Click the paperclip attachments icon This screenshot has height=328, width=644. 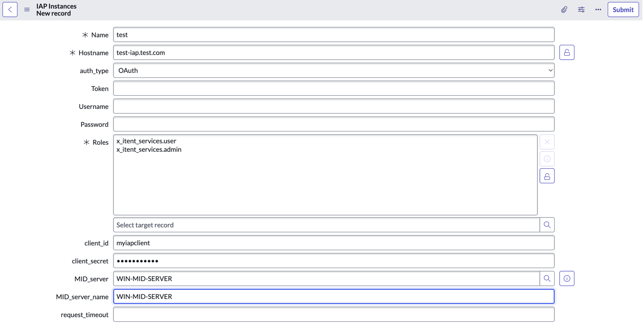(x=564, y=10)
